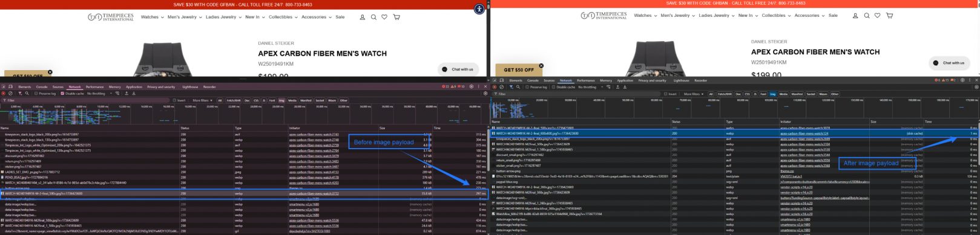Click export HAR download icon in left DevTools
980x235 pixels.
[133, 94]
